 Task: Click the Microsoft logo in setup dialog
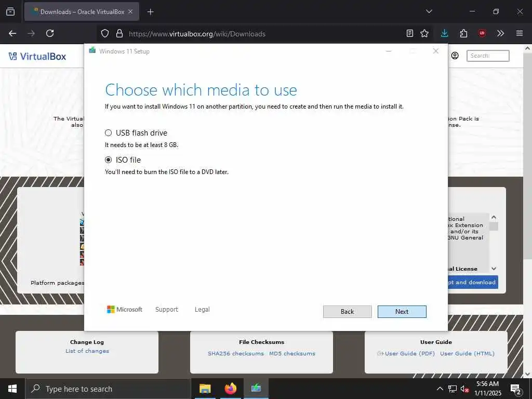(x=125, y=310)
